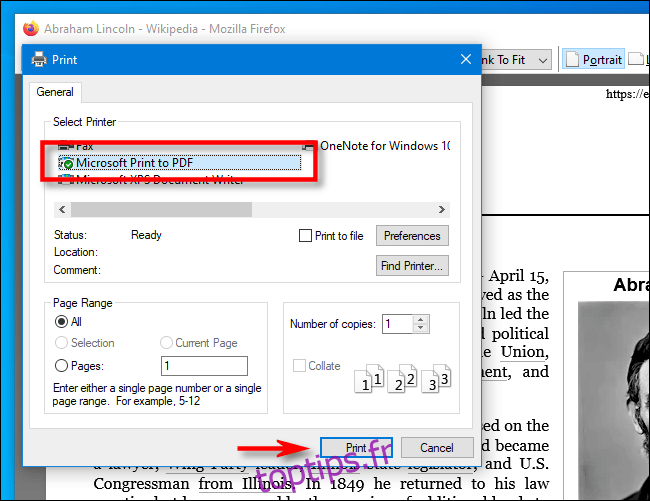Click the Print button
650x501 pixels.
355,448
